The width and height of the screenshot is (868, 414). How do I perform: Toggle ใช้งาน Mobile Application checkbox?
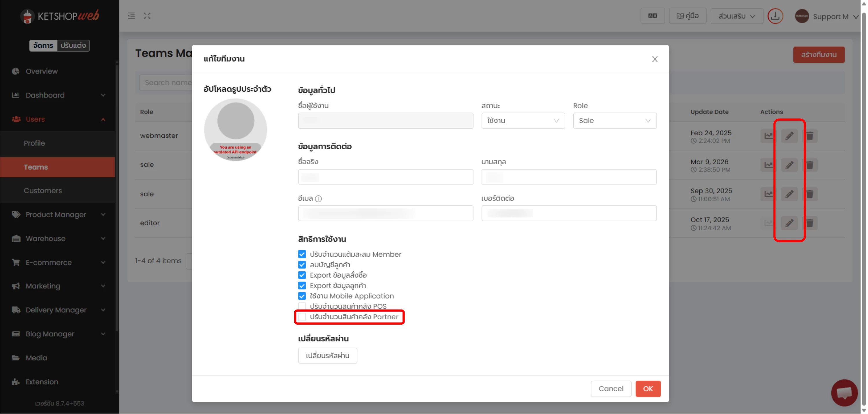click(302, 296)
